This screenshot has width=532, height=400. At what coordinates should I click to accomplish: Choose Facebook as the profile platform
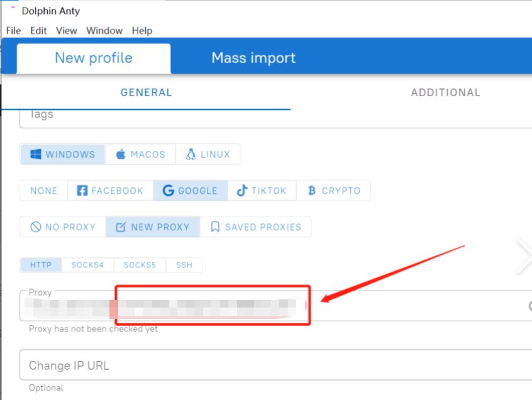110,191
